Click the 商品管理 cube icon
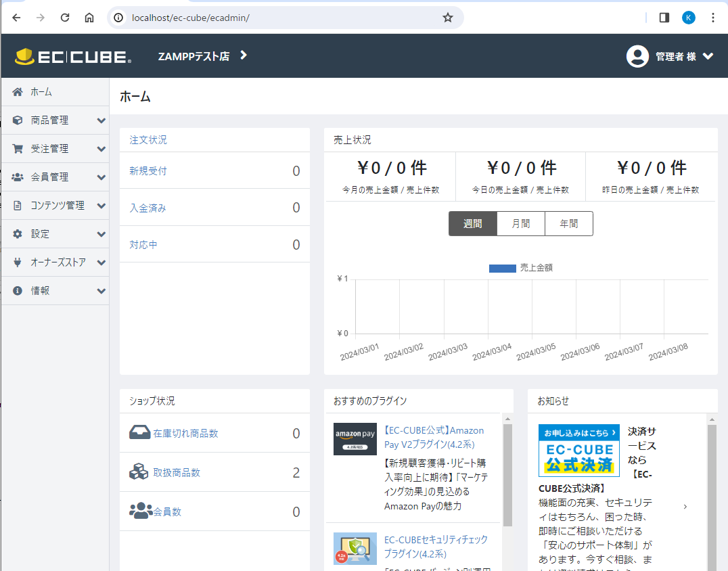Screen dimensions: 728x571 pos(18,120)
